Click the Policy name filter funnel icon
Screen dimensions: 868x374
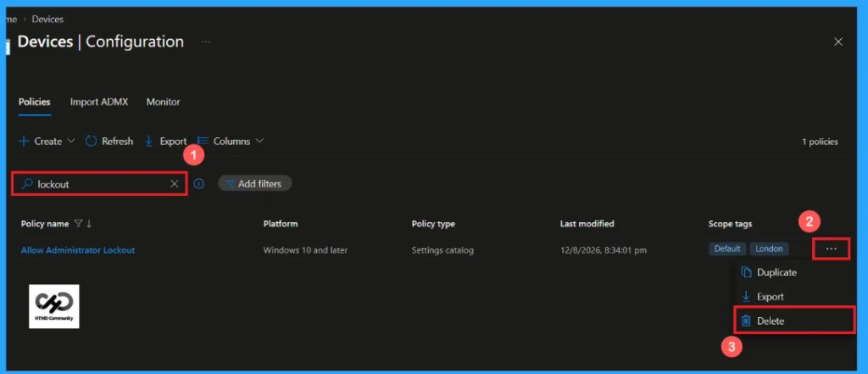pyautogui.click(x=78, y=224)
